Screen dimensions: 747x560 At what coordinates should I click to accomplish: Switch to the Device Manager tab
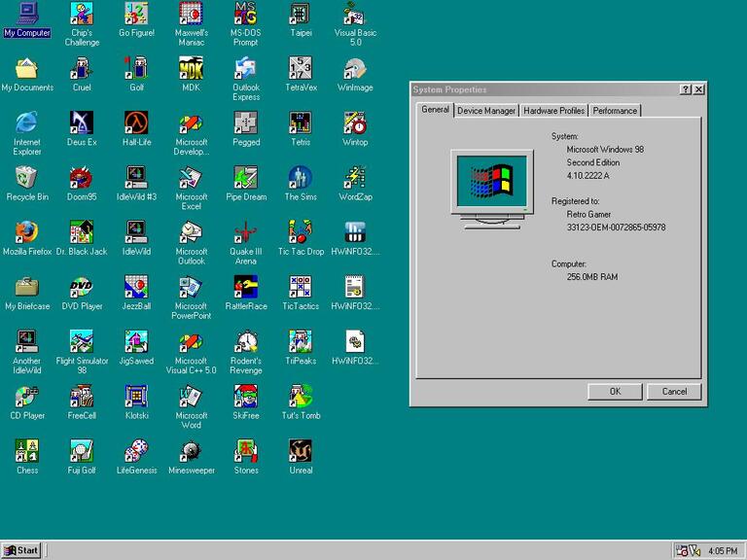486,111
